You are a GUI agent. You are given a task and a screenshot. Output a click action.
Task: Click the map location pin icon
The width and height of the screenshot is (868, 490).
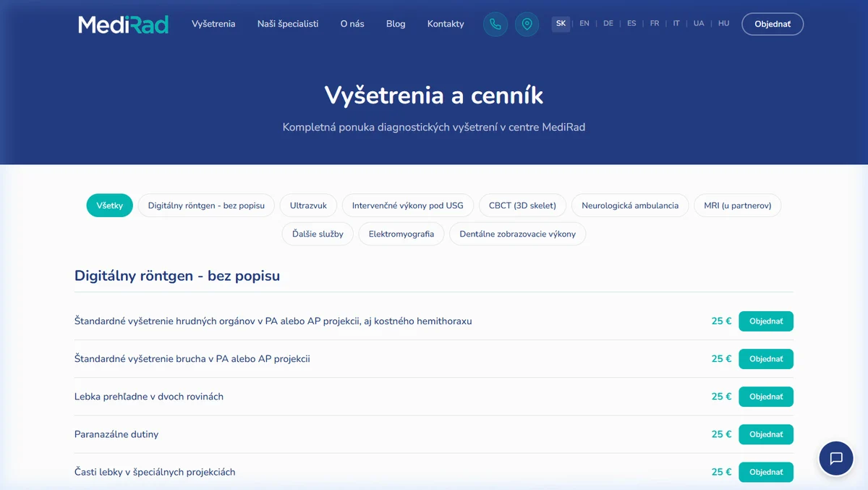(x=527, y=24)
